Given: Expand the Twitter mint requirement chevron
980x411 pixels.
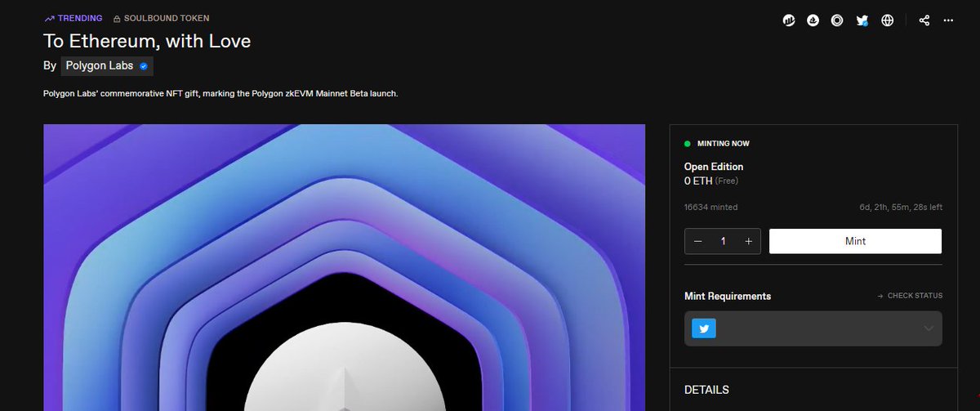Looking at the screenshot, I should coord(929,328).
